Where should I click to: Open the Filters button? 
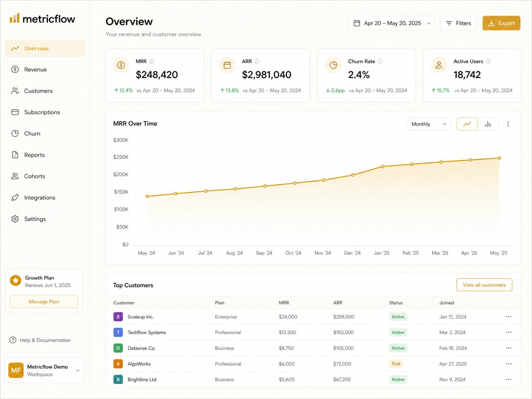[458, 23]
